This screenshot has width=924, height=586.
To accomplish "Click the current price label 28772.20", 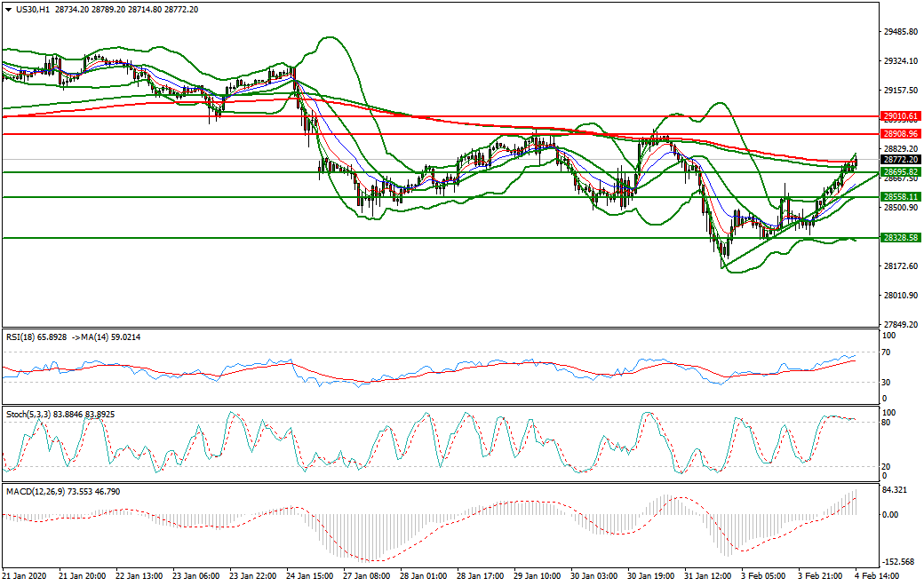I will coord(900,160).
